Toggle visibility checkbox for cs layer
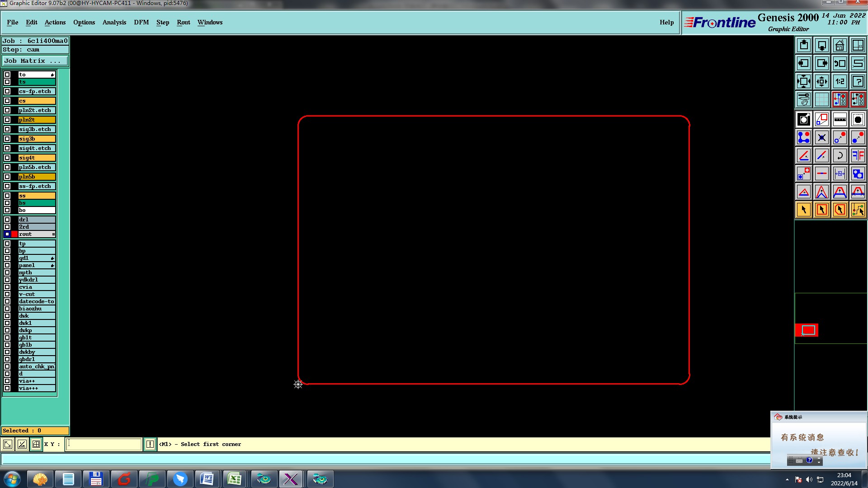Screen dimensions: 868x488 (7, 101)
